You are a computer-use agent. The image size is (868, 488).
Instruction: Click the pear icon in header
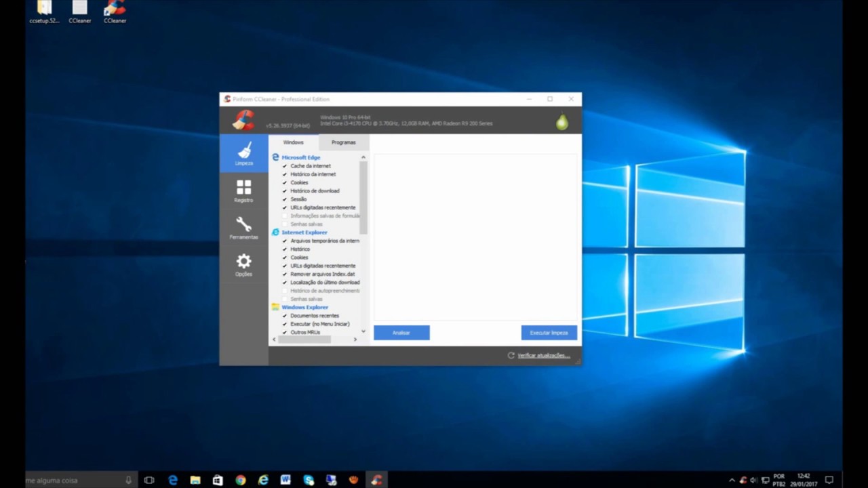(x=561, y=121)
